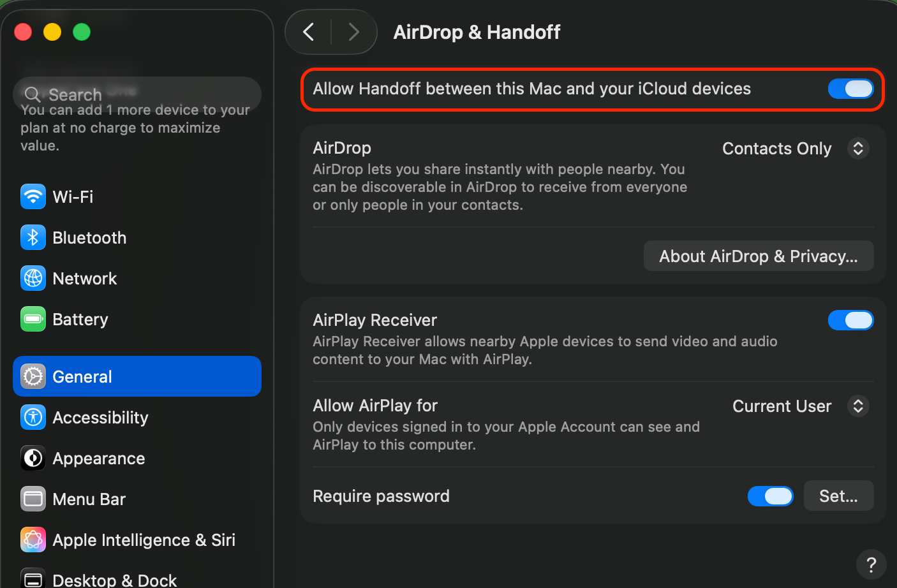Click the Apple Intelligence & Siri icon
This screenshot has width=897, height=588.
(x=33, y=540)
